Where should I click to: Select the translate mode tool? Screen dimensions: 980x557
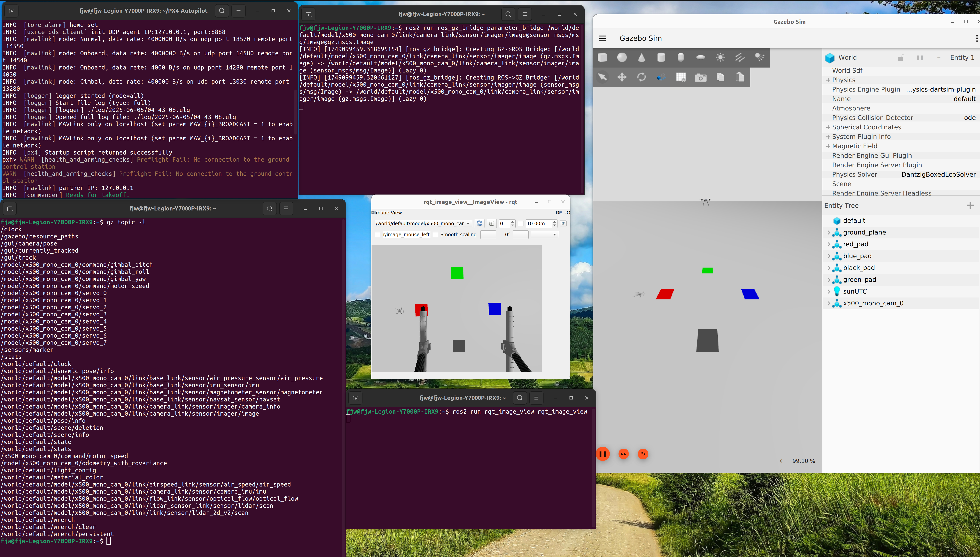click(622, 77)
